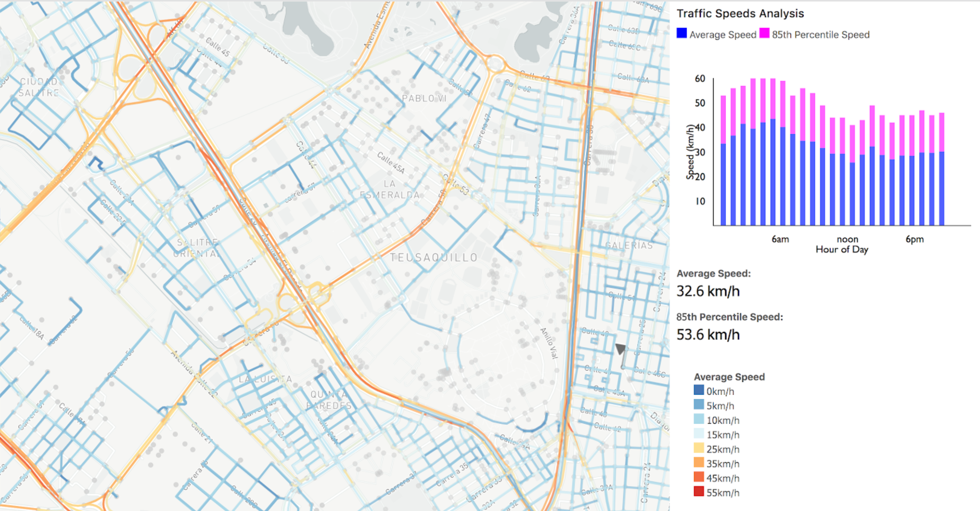The height and width of the screenshot is (511, 980).
Task: Click the Anillo Vial road label
Action: pyautogui.click(x=548, y=343)
